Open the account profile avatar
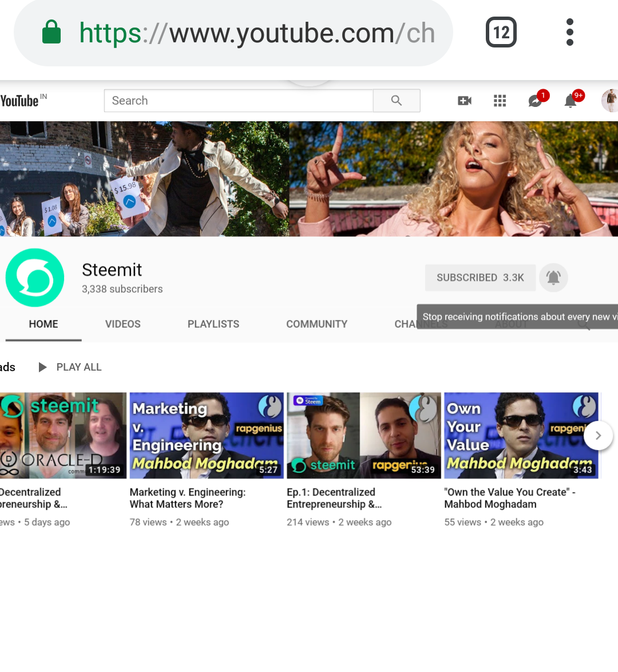 609,101
